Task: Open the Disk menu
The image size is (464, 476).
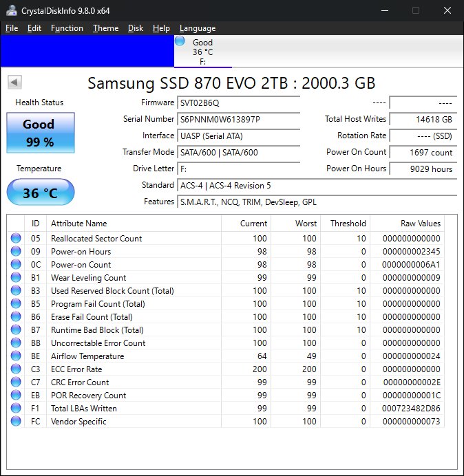Action: click(135, 28)
